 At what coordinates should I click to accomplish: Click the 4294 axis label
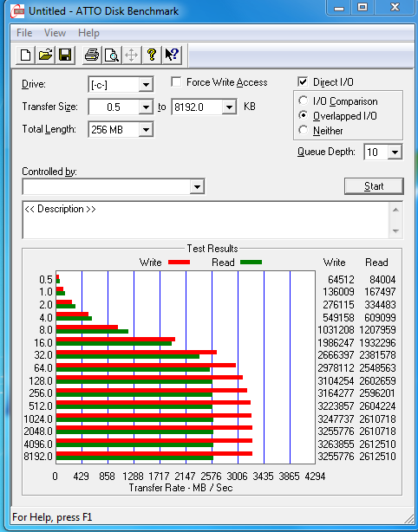315,477
